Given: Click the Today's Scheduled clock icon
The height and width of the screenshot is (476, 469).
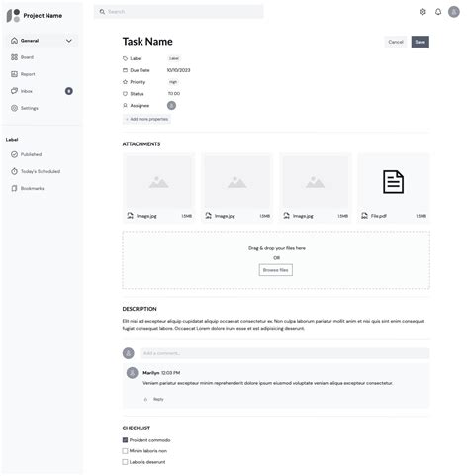Looking at the screenshot, I should pyautogui.click(x=14, y=171).
